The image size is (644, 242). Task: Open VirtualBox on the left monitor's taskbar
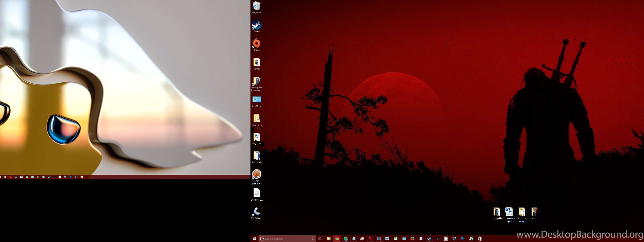coord(65,177)
